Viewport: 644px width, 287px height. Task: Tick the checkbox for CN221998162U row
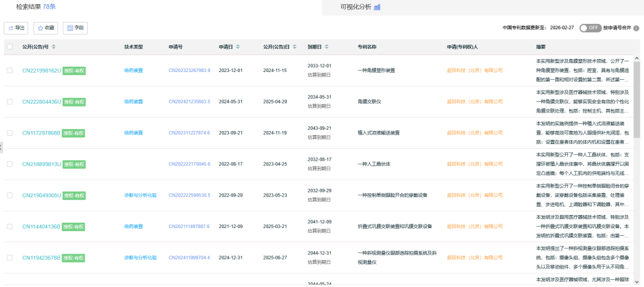pyautogui.click(x=10, y=70)
